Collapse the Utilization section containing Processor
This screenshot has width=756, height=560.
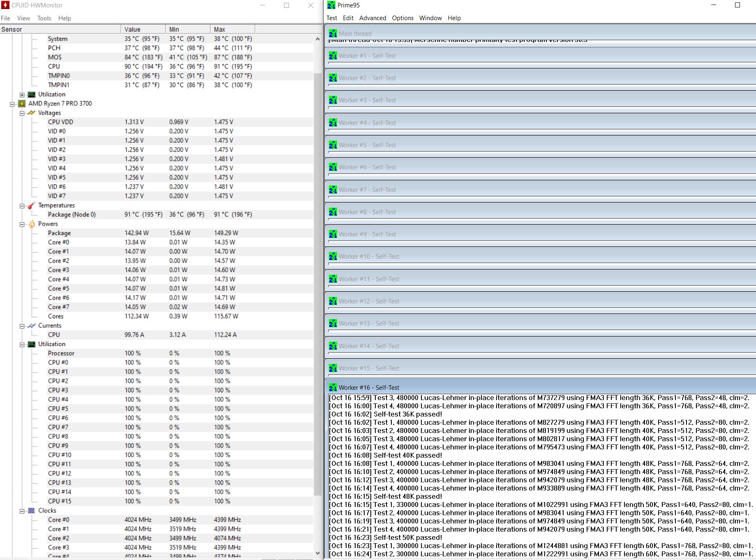(x=22, y=345)
